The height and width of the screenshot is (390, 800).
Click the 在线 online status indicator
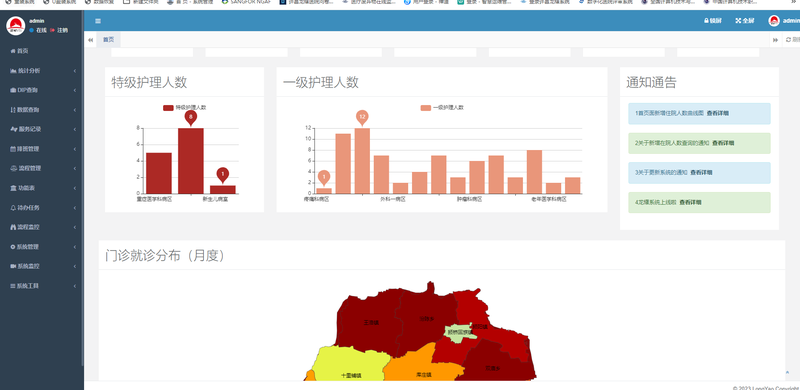[x=38, y=30]
